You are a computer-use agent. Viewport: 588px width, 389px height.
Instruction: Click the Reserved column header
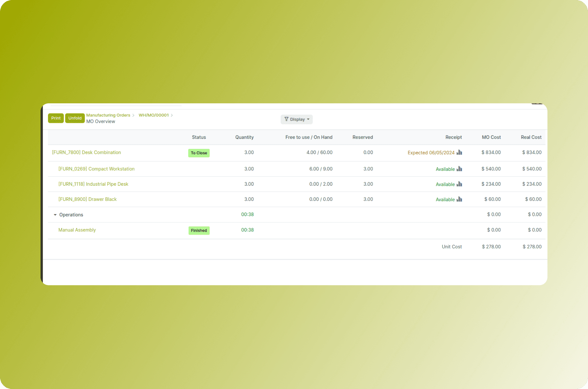click(363, 137)
